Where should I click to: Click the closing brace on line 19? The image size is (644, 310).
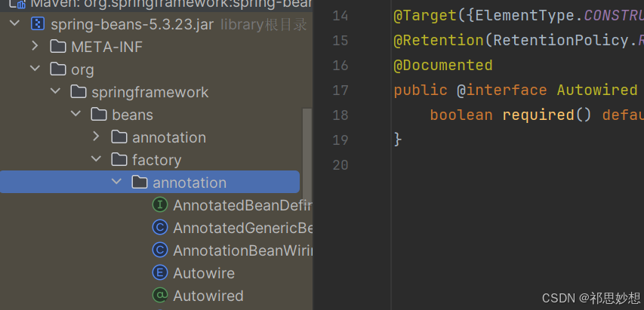tap(398, 140)
